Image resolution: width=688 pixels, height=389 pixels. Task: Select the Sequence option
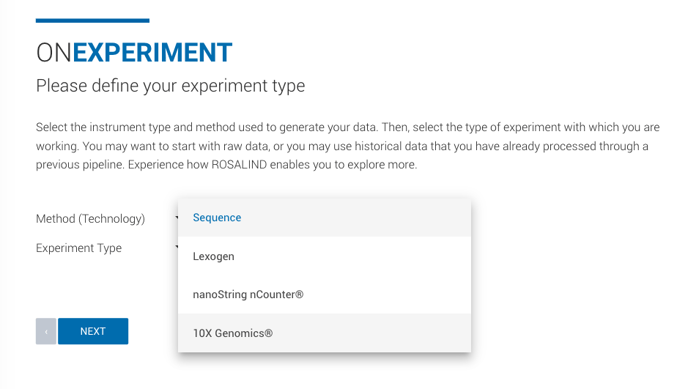click(324, 218)
